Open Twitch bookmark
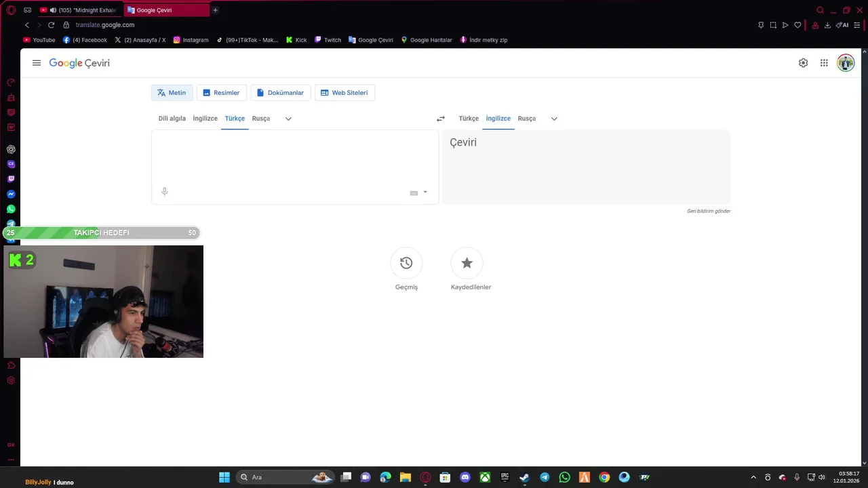 pyautogui.click(x=328, y=40)
